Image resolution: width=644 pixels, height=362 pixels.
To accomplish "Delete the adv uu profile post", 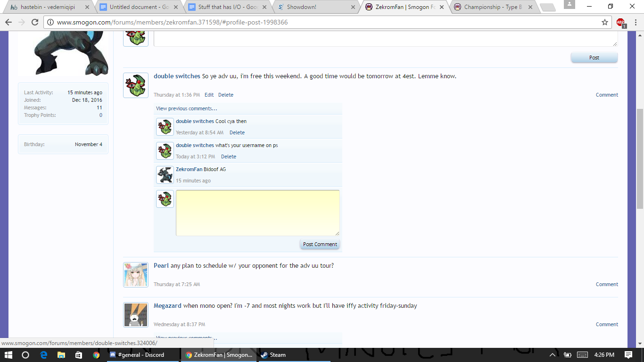I will pyautogui.click(x=226, y=95).
